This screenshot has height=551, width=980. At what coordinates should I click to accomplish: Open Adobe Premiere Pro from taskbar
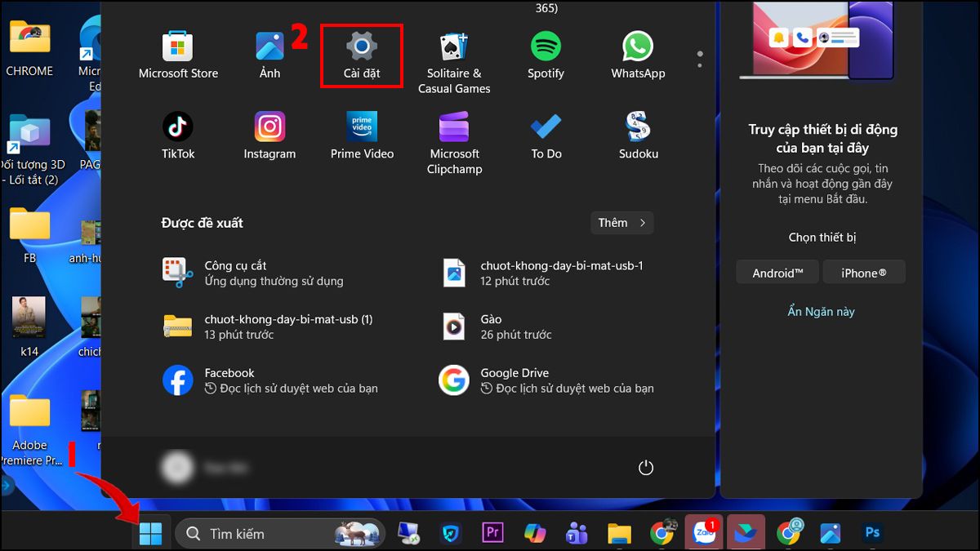click(492, 533)
